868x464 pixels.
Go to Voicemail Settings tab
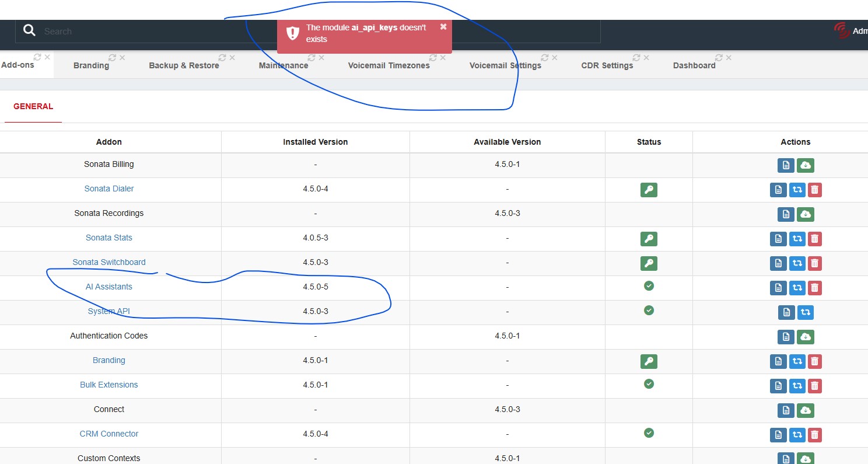pyautogui.click(x=505, y=65)
